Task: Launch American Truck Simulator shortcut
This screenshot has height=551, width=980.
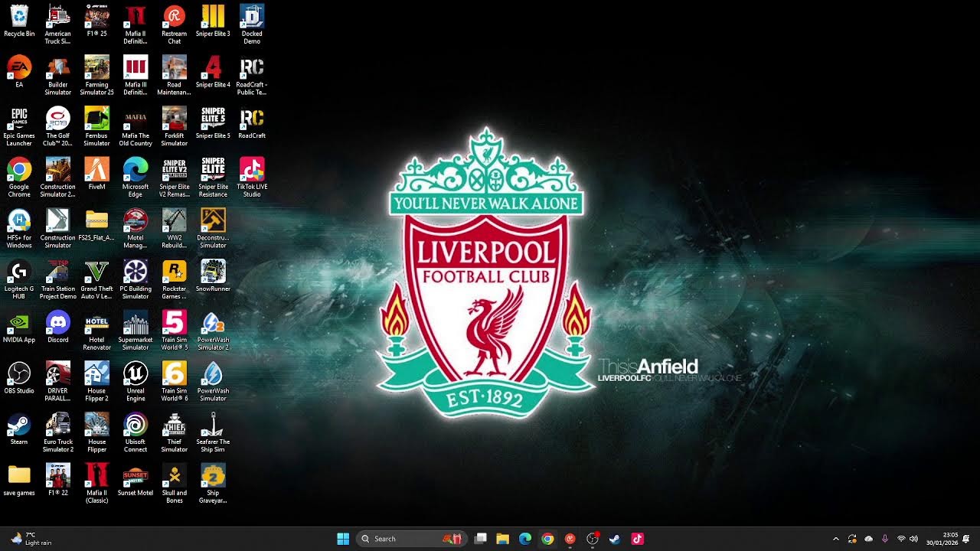Action: 58,24
